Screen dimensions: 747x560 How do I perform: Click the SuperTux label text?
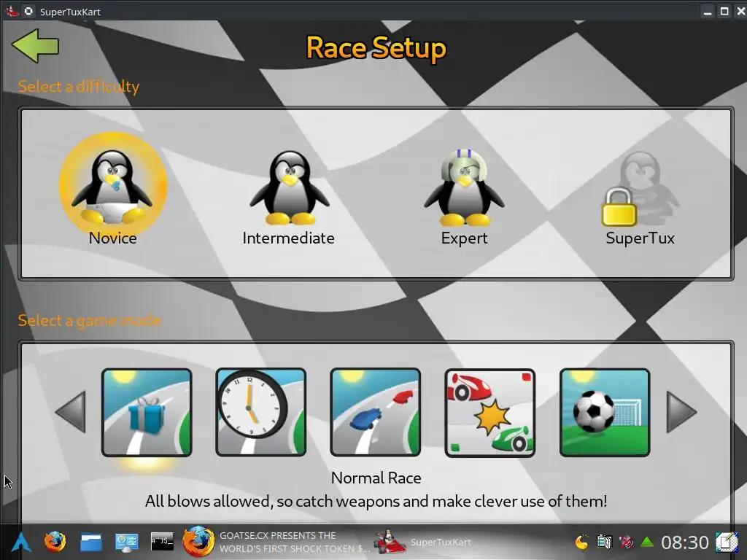640,238
